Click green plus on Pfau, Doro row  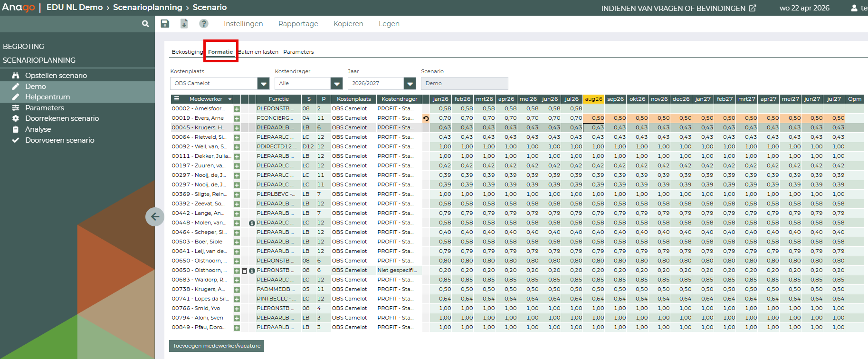tap(237, 328)
